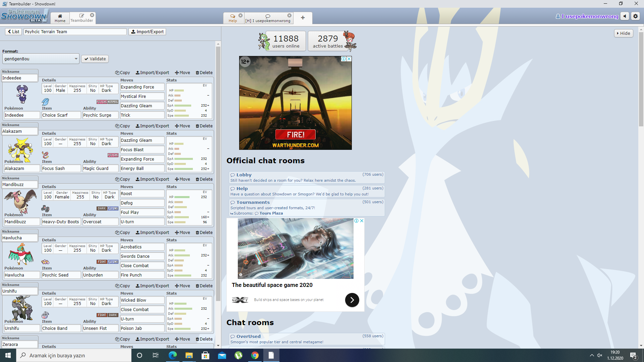The height and width of the screenshot is (362, 644).
Task: Open new room with plus tab
Action: (x=303, y=18)
